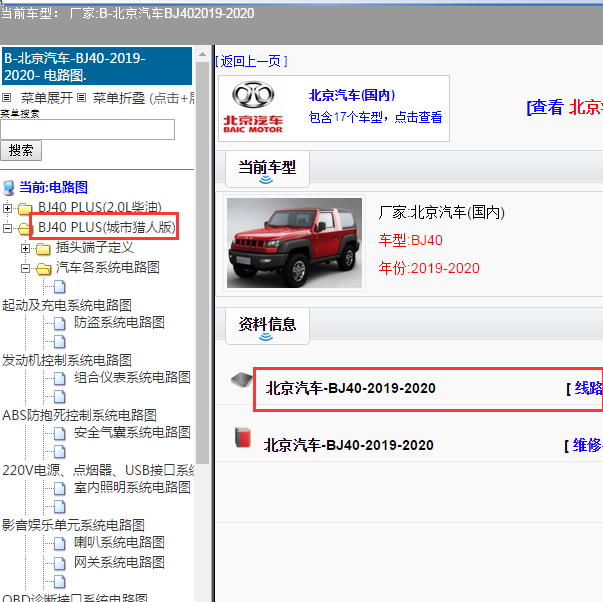This screenshot has height=602, width=603.
Task: Open 喇叭系统电路图
Action: pyautogui.click(x=119, y=542)
